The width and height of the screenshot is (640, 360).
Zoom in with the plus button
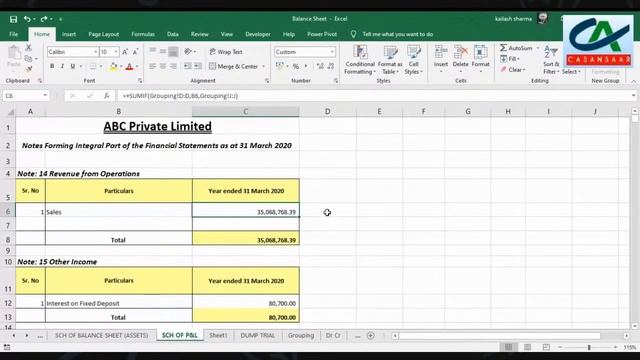coord(615,347)
